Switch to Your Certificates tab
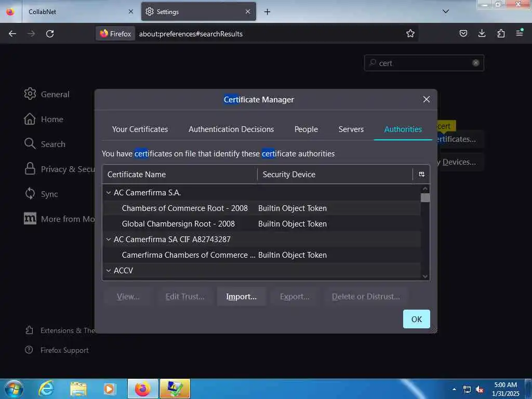This screenshot has height=399, width=532. 140,129
